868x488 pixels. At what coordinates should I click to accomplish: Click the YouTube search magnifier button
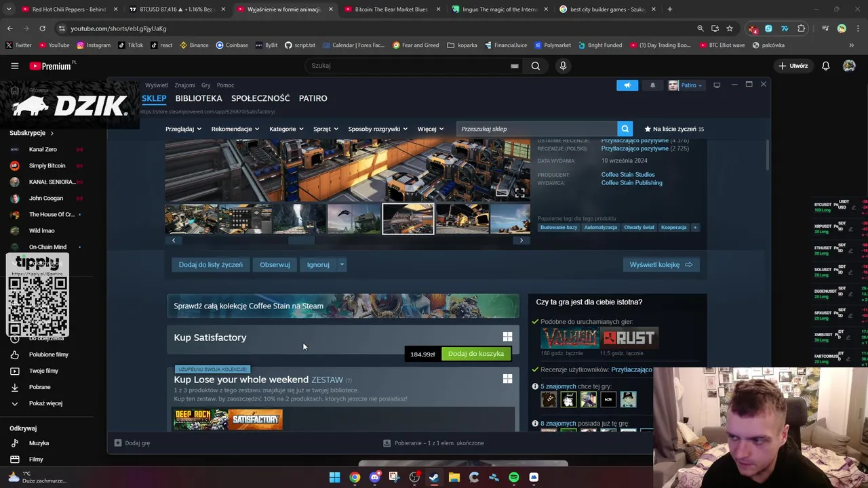pos(536,66)
